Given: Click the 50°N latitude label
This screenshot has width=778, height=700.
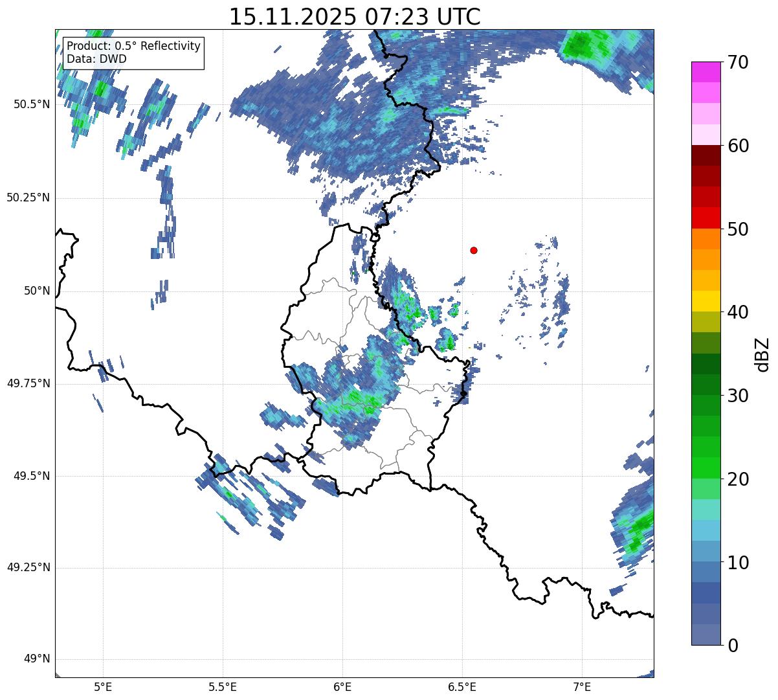Looking at the screenshot, I should point(36,291).
